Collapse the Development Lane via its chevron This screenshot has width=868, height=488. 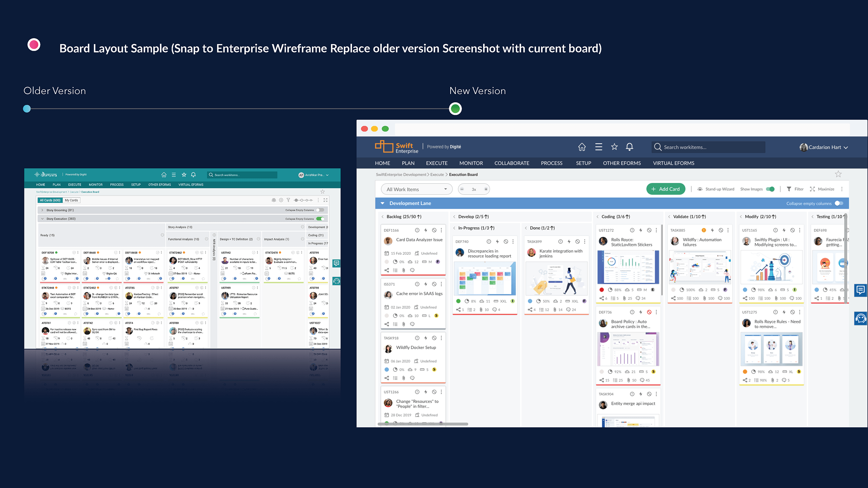coord(382,203)
